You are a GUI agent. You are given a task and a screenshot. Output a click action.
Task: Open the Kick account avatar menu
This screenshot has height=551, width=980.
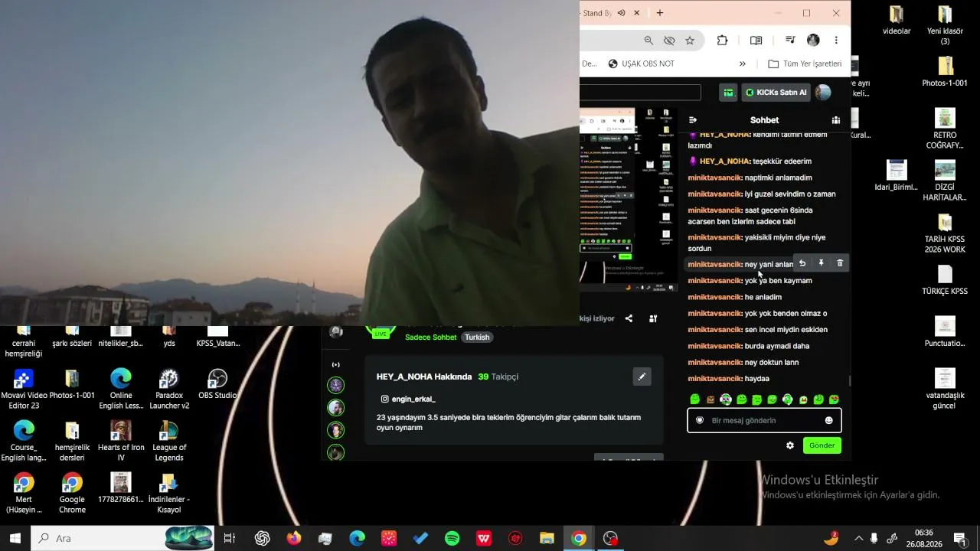tap(823, 93)
